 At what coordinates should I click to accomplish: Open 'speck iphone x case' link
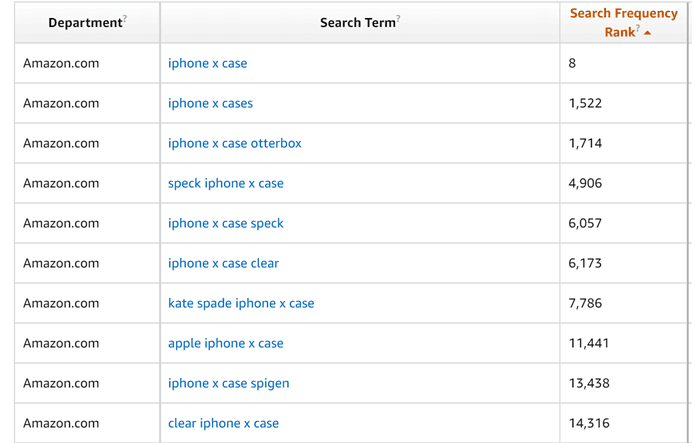(x=225, y=183)
